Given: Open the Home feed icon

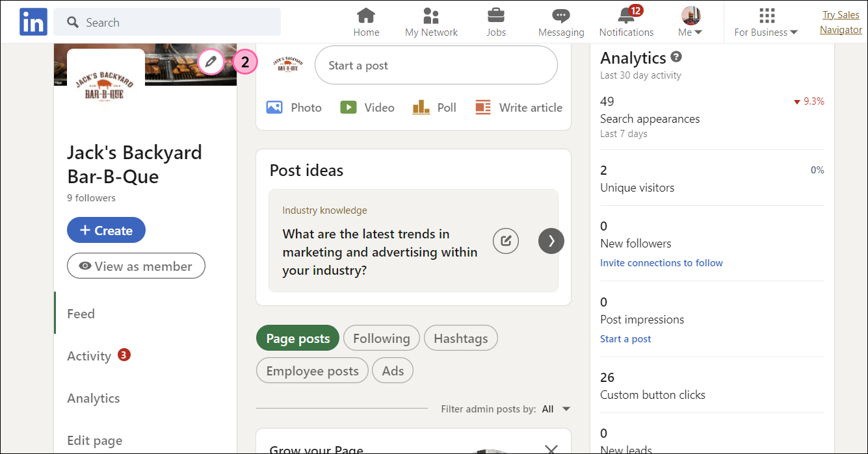Looking at the screenshot, I should point(366,22).
